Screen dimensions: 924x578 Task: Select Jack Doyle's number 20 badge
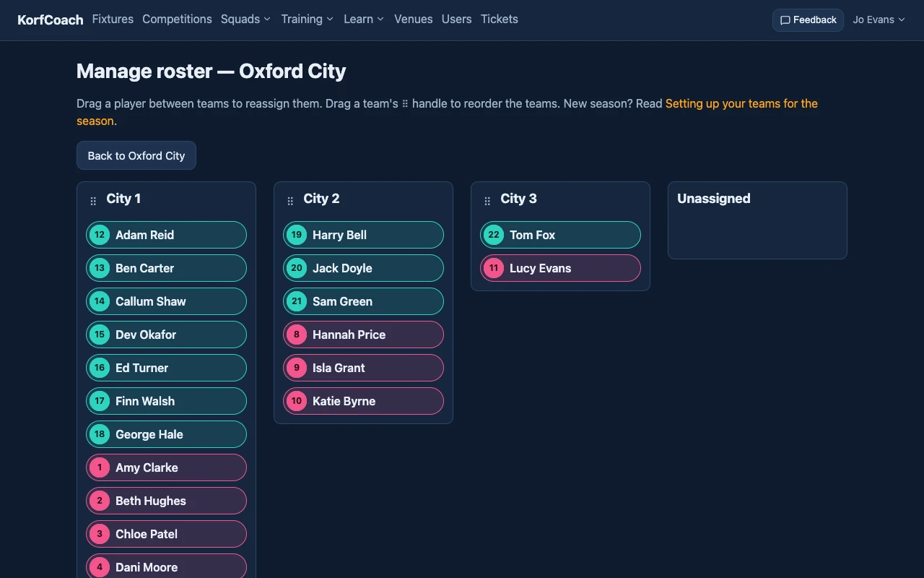[x=297, y=268]
